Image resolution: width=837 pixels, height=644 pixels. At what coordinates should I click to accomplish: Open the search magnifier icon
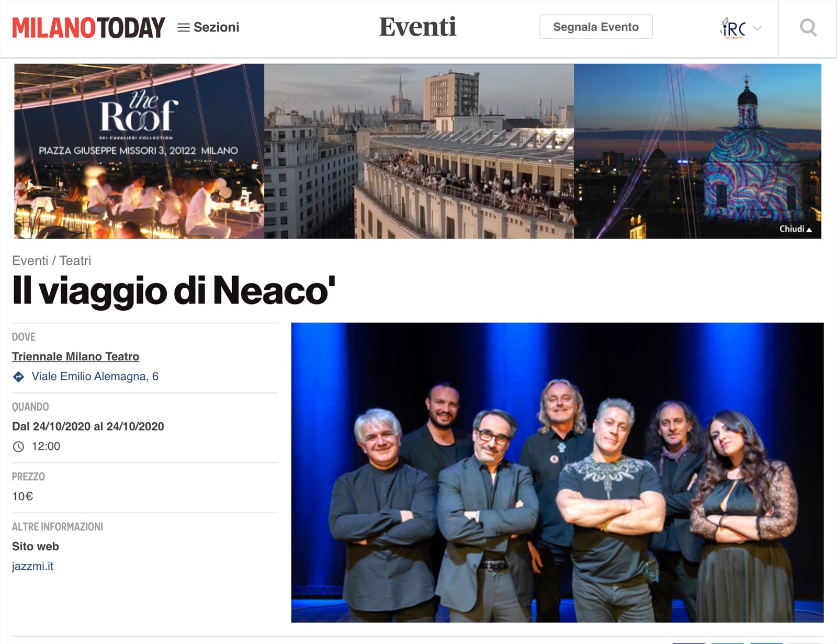808,27
